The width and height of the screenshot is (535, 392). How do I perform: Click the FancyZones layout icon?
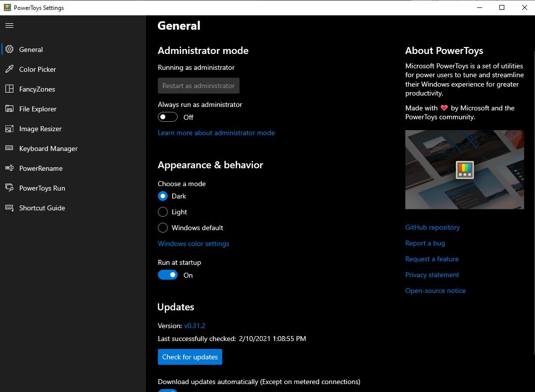pyautogui.click(x=9, y=89)
